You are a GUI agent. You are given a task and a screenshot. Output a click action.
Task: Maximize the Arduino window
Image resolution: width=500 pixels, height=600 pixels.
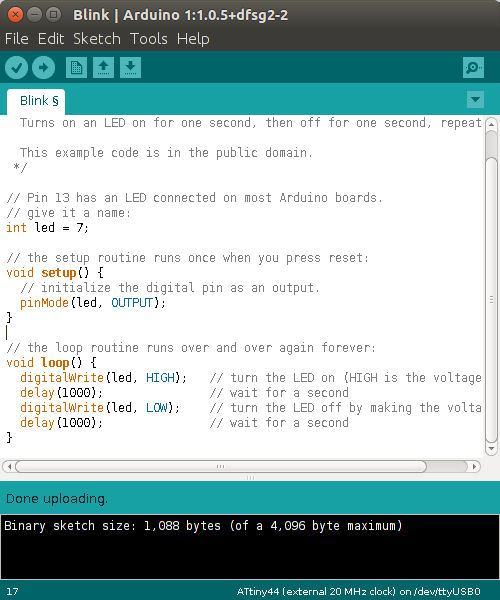click(54, 15)
